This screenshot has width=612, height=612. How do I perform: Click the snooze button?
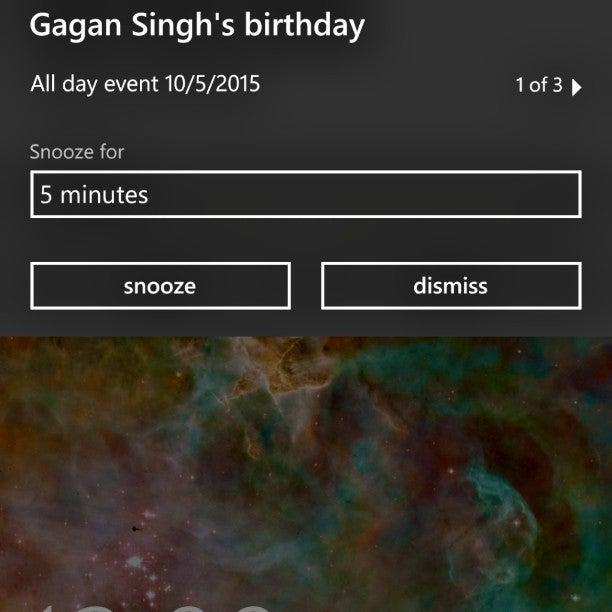pos(160,286)
